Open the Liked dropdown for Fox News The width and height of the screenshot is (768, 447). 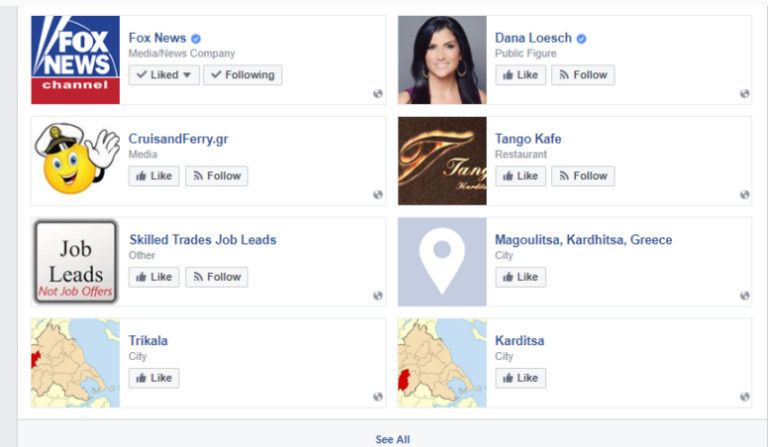click(x=164, y=75)
